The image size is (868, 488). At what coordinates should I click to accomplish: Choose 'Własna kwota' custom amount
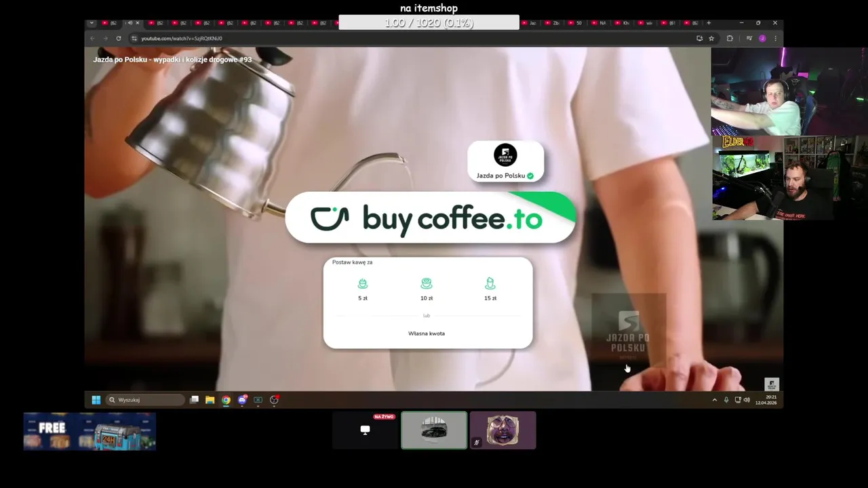pyautogui.click(x=427, y=333)
